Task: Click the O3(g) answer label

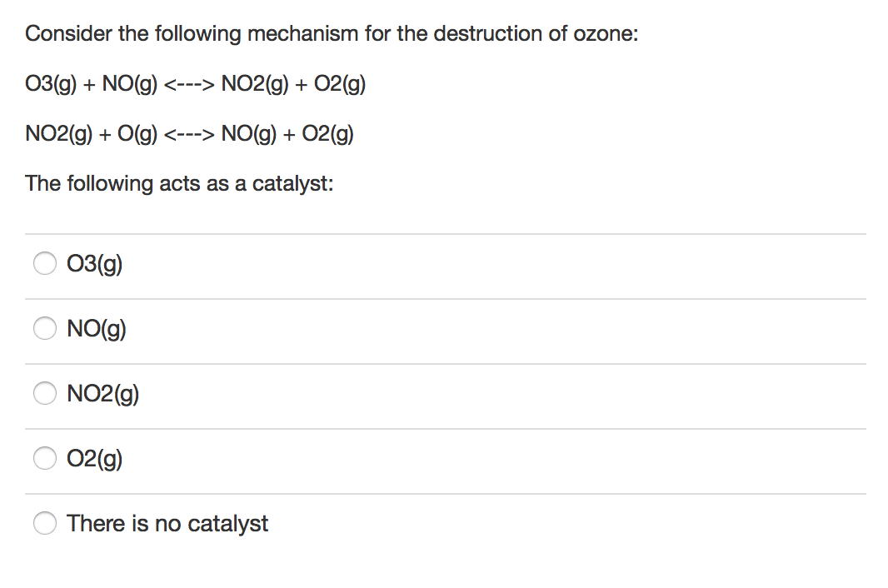Action: (94, 263)
